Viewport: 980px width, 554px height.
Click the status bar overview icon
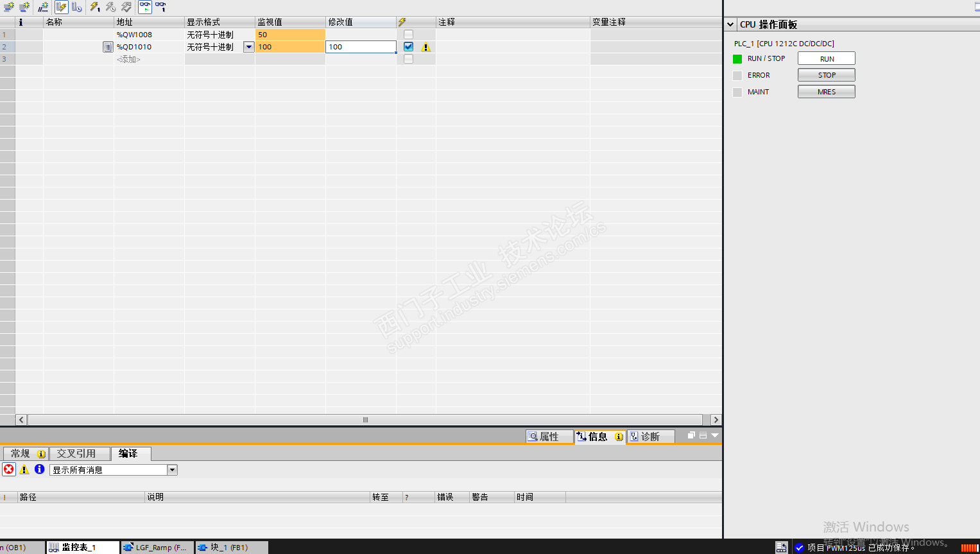pos(781,547)
